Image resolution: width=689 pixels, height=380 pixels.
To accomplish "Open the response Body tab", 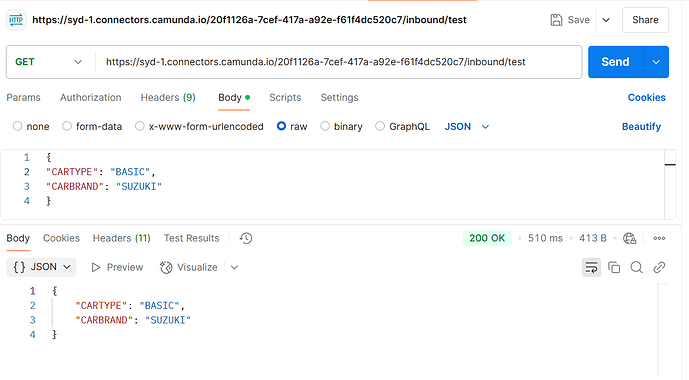I will pyautogui.click(x=18, y=238).
